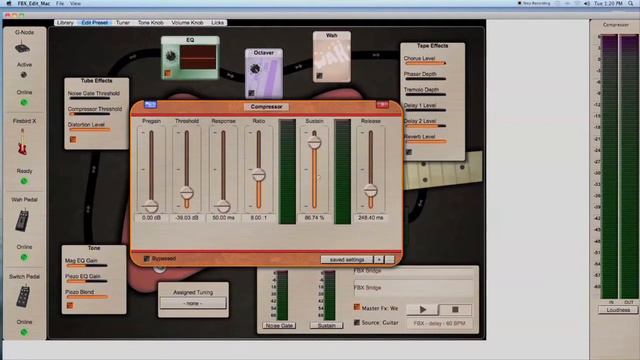Click the Ratio slider handle

coord(258,175)
